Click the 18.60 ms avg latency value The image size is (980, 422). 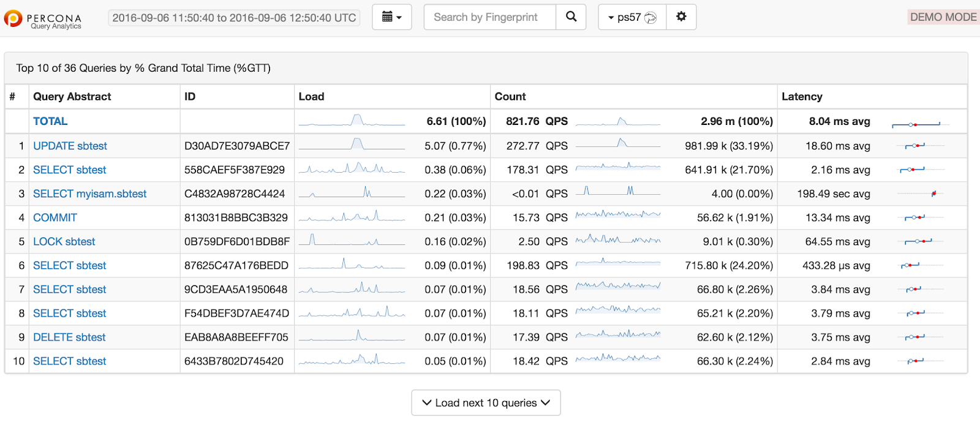(x=837, y=146)
